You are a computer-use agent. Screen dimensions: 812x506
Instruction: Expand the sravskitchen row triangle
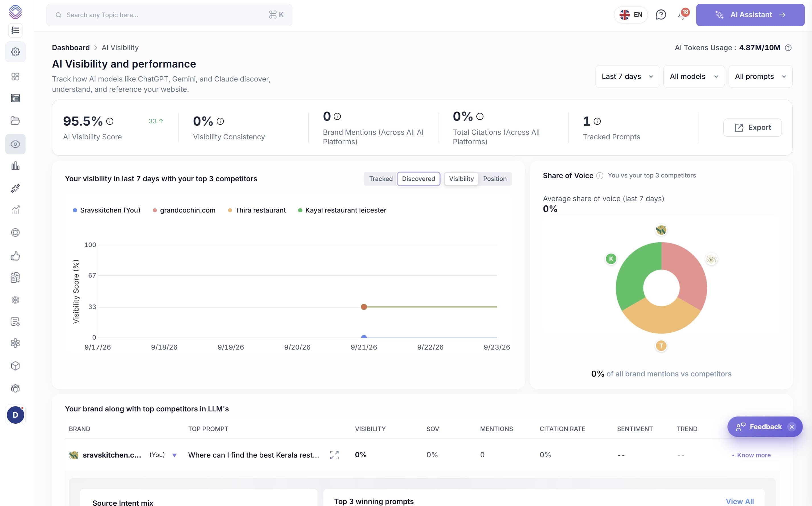(x=174, y=456)
